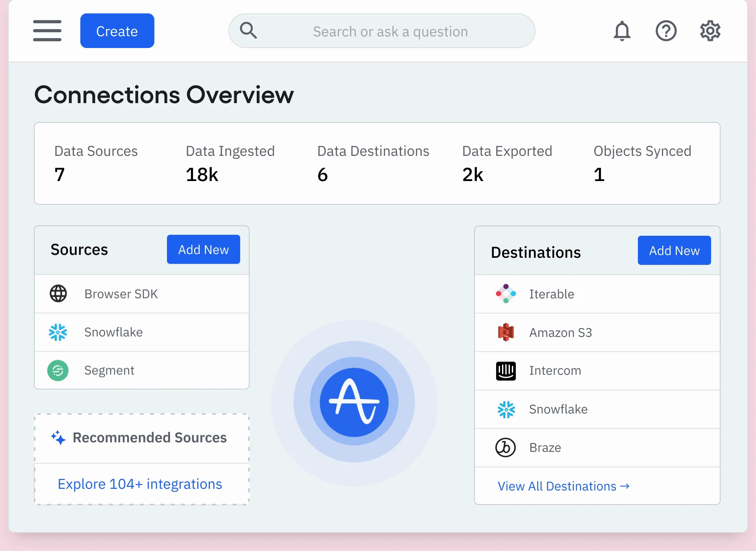Open settings gear icon
Viewport: 756px width, 551px height.
[710, 31]
